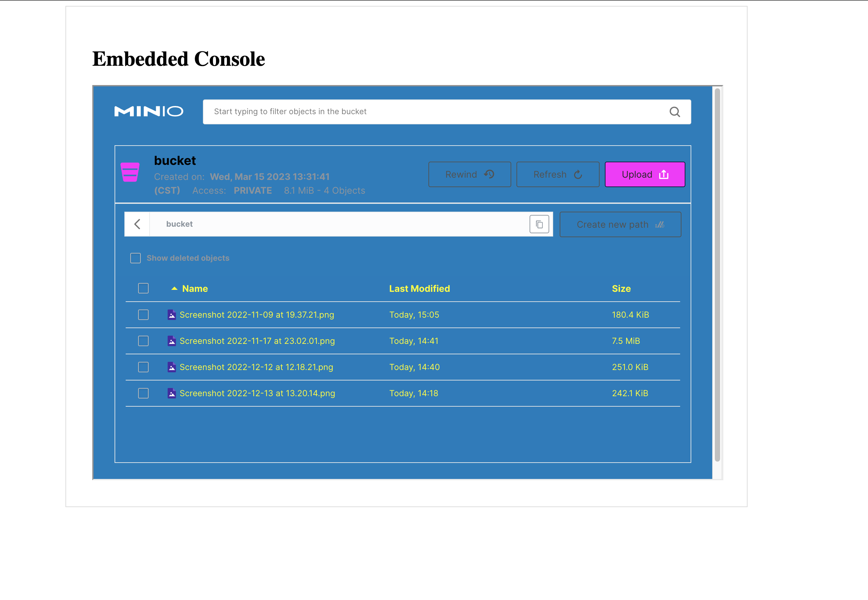Click bucket in the breadcrumb path

pyautogui.click(x=179, y=224)
